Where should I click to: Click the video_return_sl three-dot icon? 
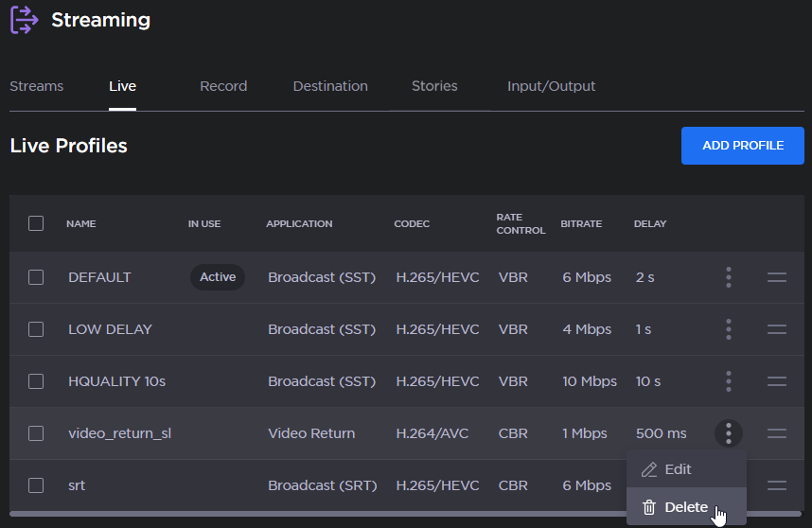(x=728, y=433)
